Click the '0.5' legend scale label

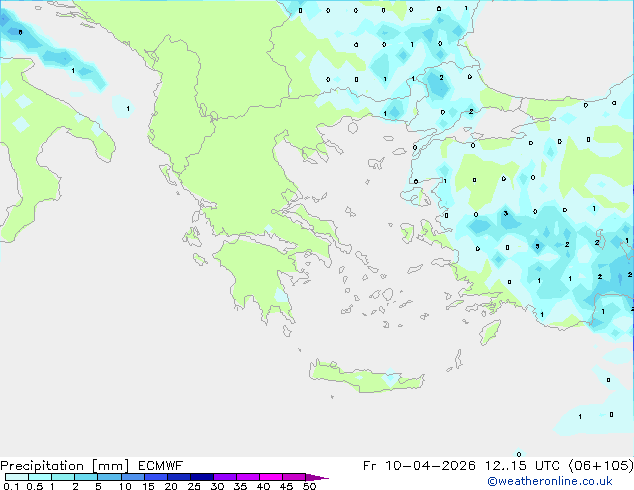(35, 486)
